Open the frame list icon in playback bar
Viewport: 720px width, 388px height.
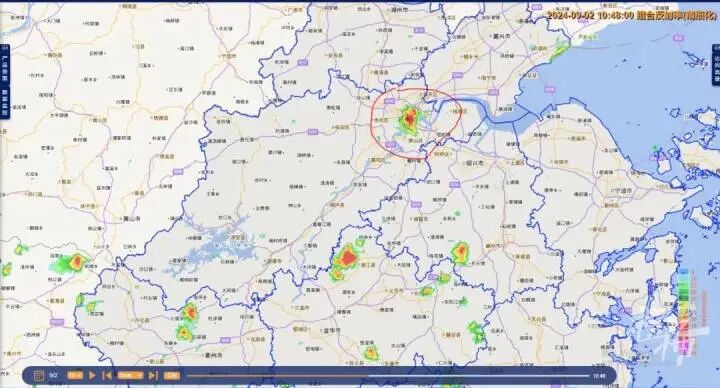(x=39, y=376)
